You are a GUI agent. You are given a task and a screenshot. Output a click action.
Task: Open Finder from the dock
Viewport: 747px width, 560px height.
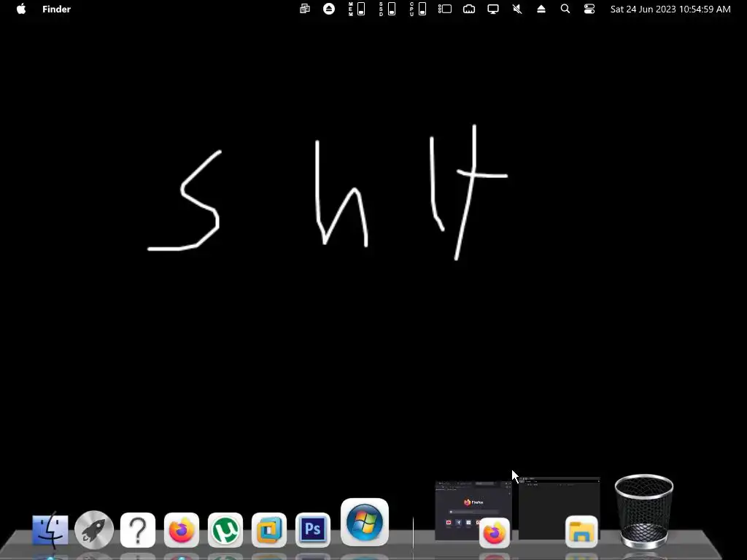coord(50,529)
